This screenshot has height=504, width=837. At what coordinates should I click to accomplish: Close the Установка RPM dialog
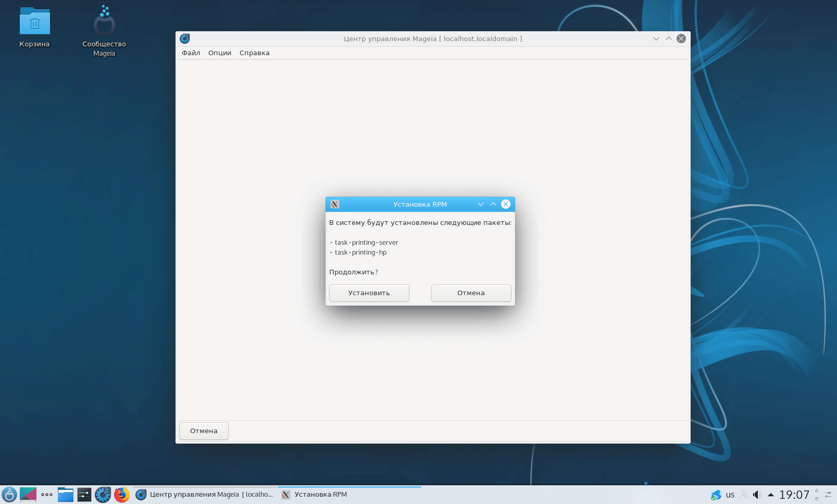[506, 204]
